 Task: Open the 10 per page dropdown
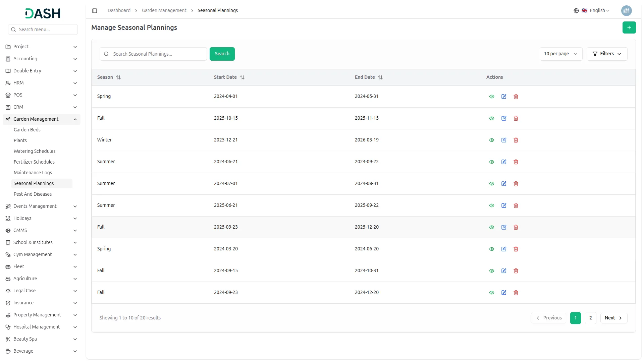[x=560, y=54]
